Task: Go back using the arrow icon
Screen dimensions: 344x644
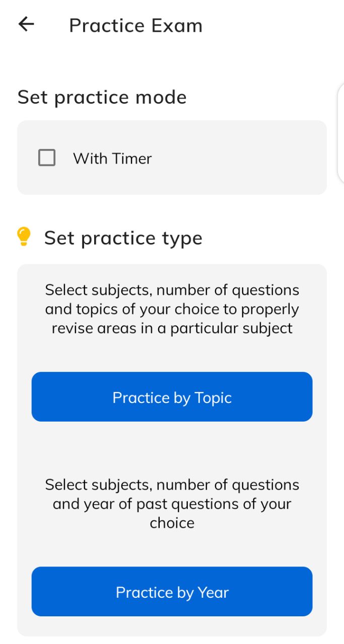Action: [26, 24]
